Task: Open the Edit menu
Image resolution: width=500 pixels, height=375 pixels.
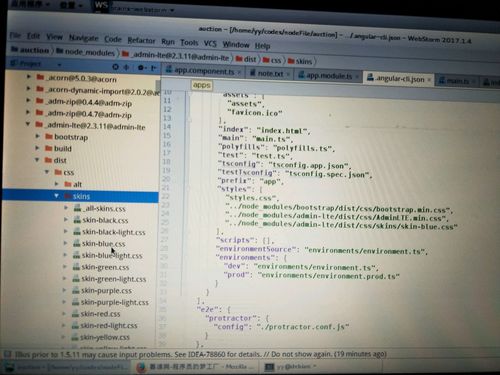Action: [33, 36]
